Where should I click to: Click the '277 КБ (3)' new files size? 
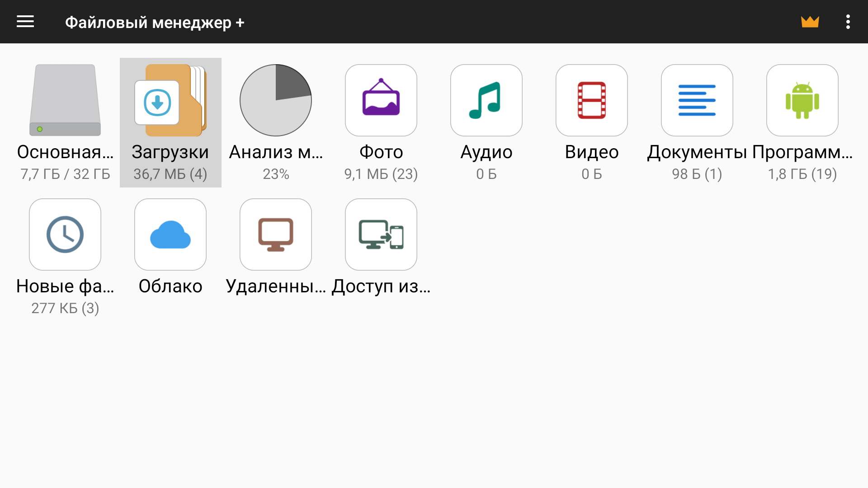pos(65,308)
